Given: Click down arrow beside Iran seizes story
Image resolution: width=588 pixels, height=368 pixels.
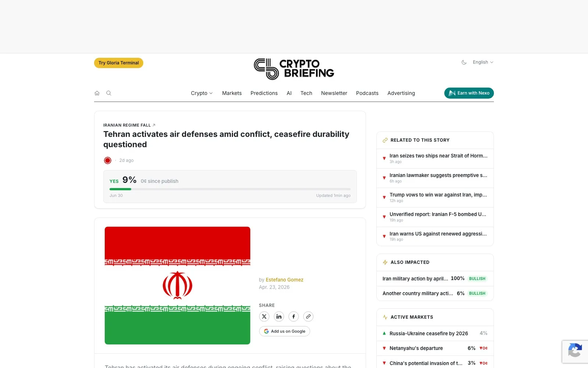Looking at the screenshot, I should pos(384,158).
